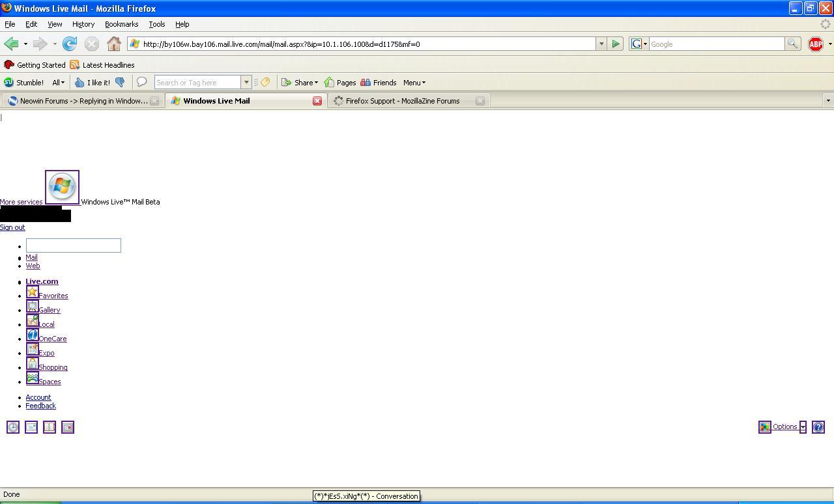Image resolution: width=834 pixels, height=504 pixels.
Task: Open the StumbleUpon Menu dropdown
Action: point(414,83)
